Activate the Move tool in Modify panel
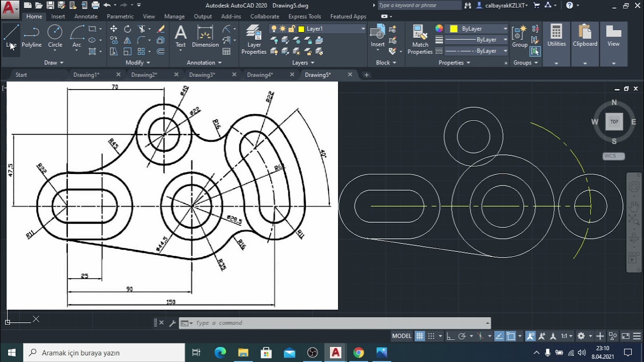The height and width of the screenshot is (362, 644). click(x=114, y=29)
